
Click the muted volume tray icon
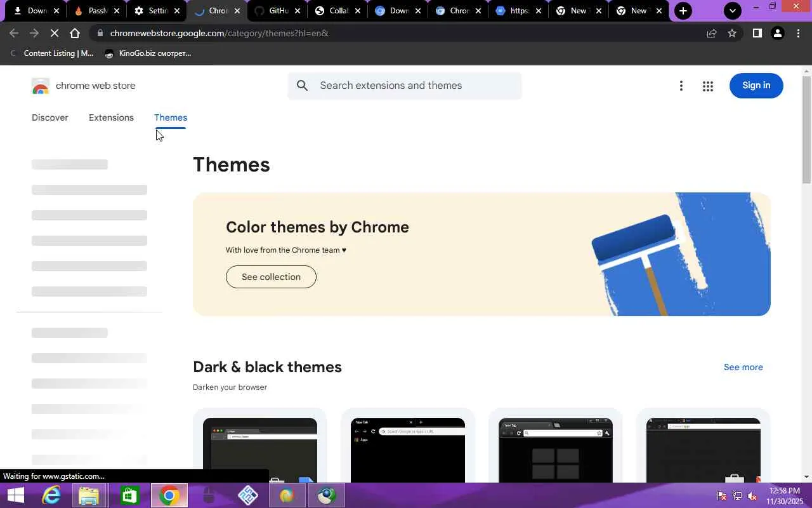pyautogui.click(x=752, y=496)
